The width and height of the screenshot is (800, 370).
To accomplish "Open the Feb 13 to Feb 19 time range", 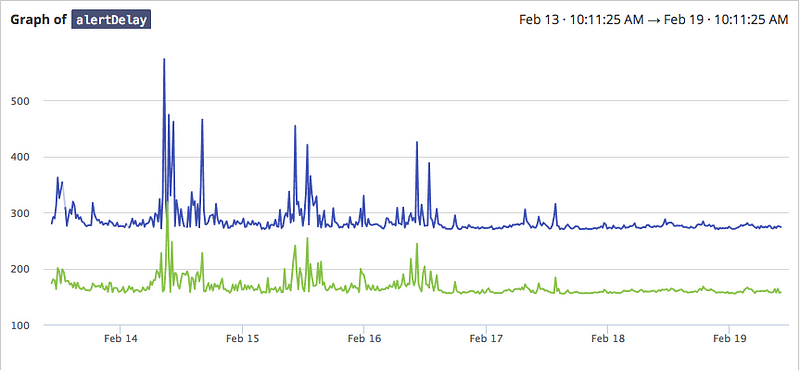I will pos(654,20).
